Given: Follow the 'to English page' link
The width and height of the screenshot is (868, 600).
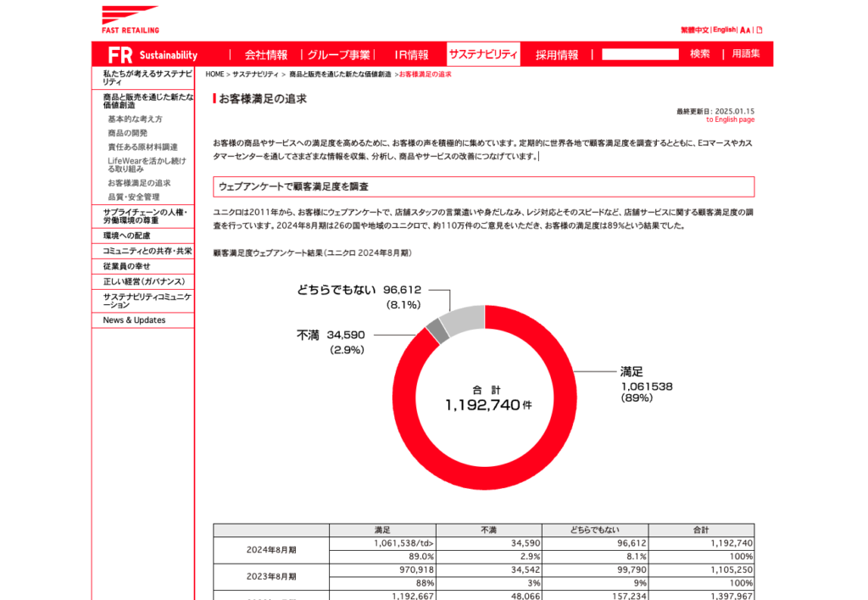Looking at the screenshot, I should pos(730,119).
